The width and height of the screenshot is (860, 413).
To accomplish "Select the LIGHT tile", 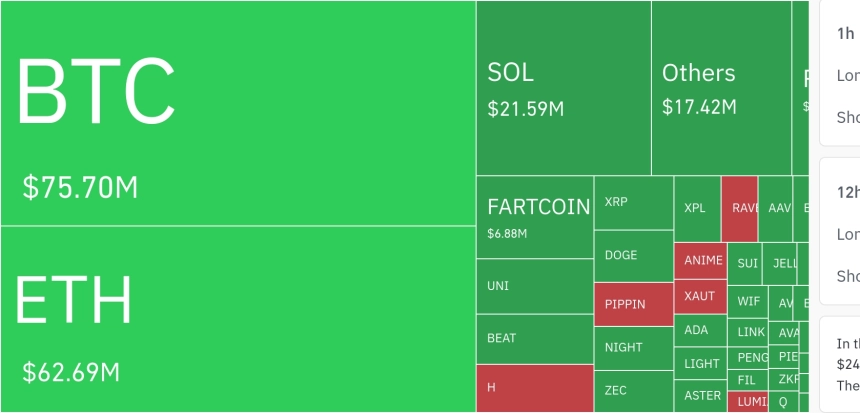I will 701,364.
